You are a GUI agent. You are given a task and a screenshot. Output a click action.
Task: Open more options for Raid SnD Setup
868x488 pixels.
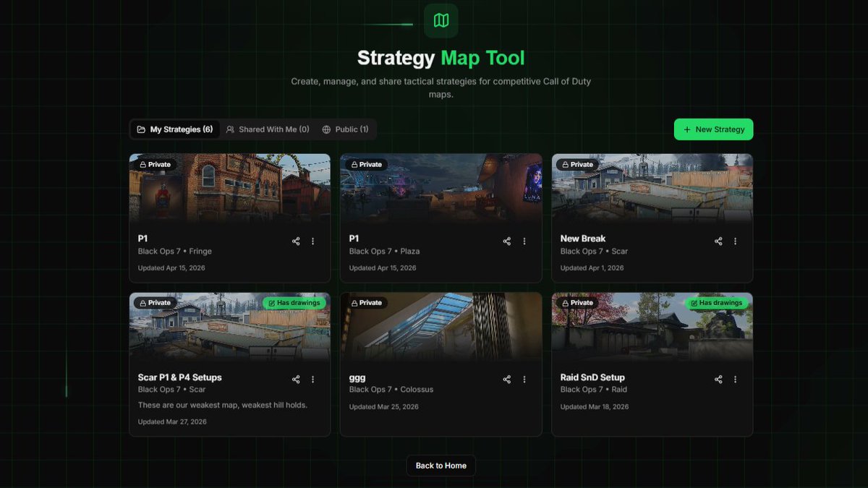736,379
